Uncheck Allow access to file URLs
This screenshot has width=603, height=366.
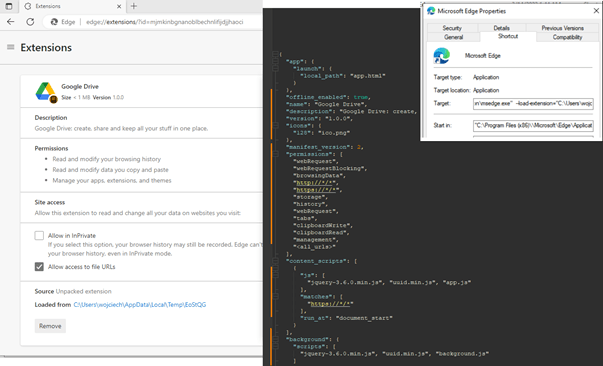click(39, 266)
